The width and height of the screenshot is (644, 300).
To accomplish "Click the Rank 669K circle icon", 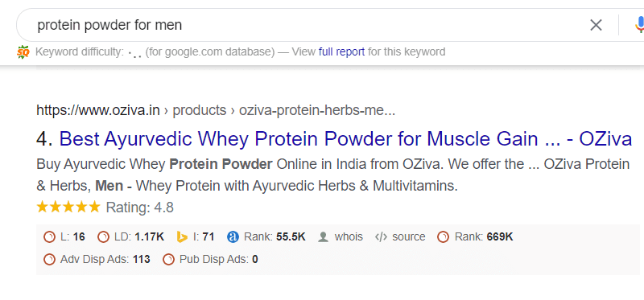I will [444, 237].
